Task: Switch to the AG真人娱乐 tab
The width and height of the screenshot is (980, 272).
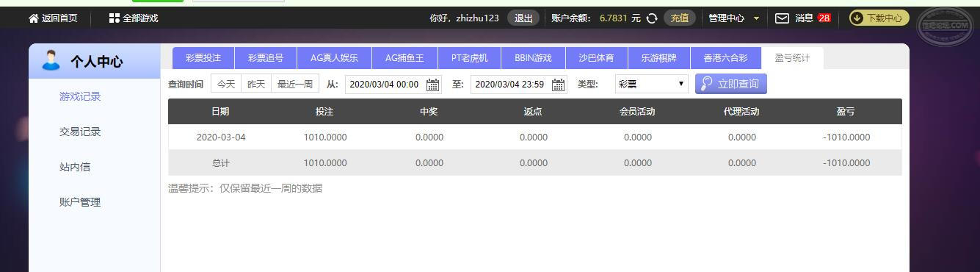Action: tap(334, 58)
